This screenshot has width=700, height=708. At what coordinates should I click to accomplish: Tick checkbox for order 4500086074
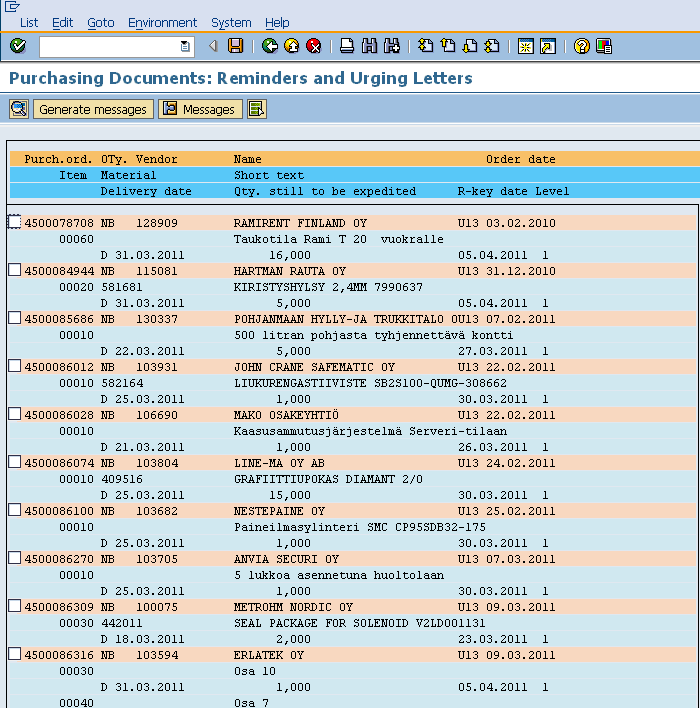tap(14, 461)
